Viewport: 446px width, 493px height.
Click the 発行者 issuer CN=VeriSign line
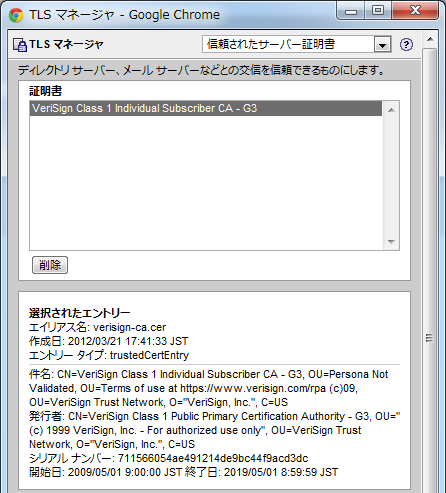(215, 416)
